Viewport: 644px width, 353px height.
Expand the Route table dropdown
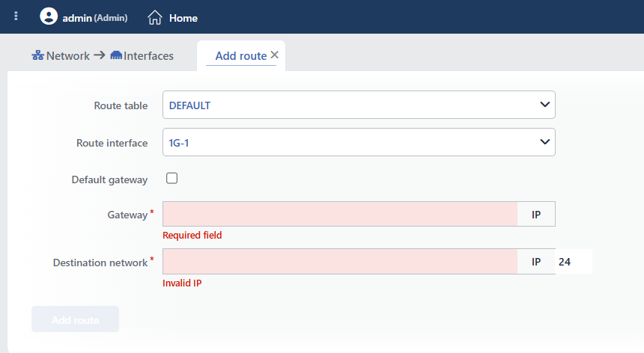coord(359,105)
